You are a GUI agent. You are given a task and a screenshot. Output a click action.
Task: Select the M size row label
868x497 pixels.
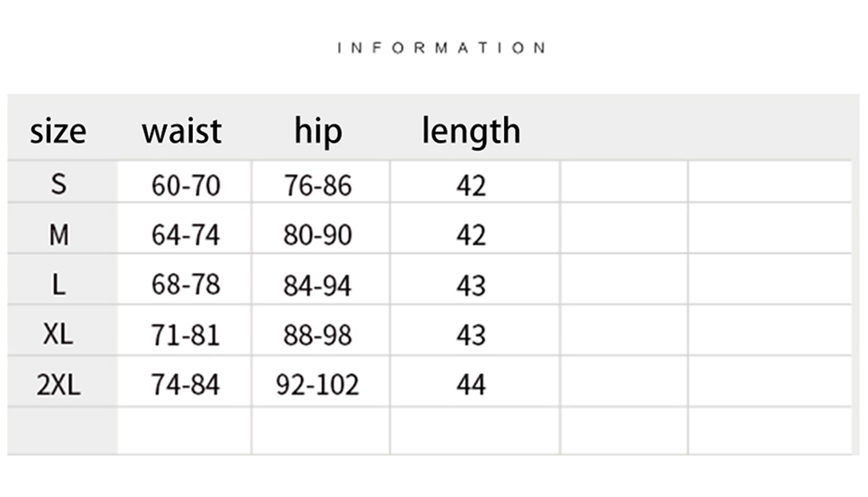click(x=59, y=235)
